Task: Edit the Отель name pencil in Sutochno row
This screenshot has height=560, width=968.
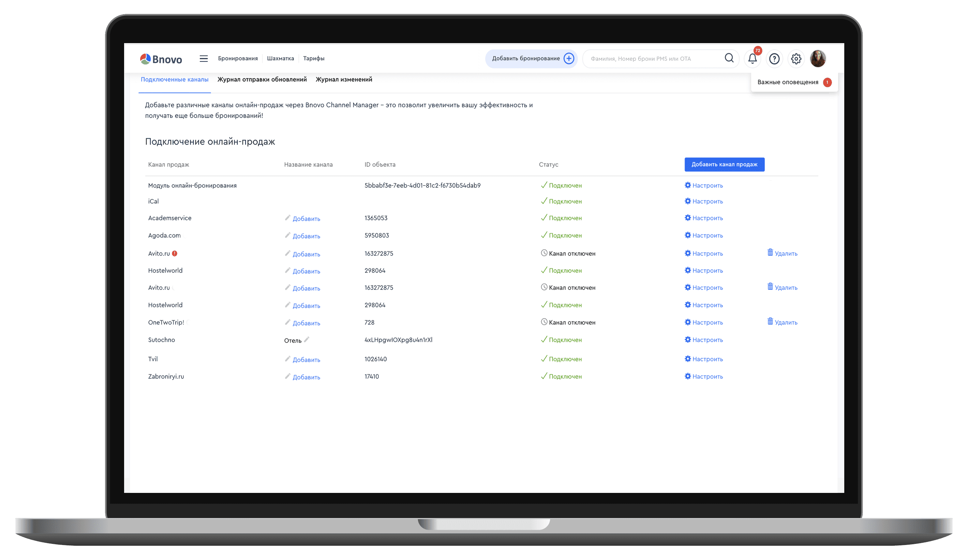Action: (307, 340)
